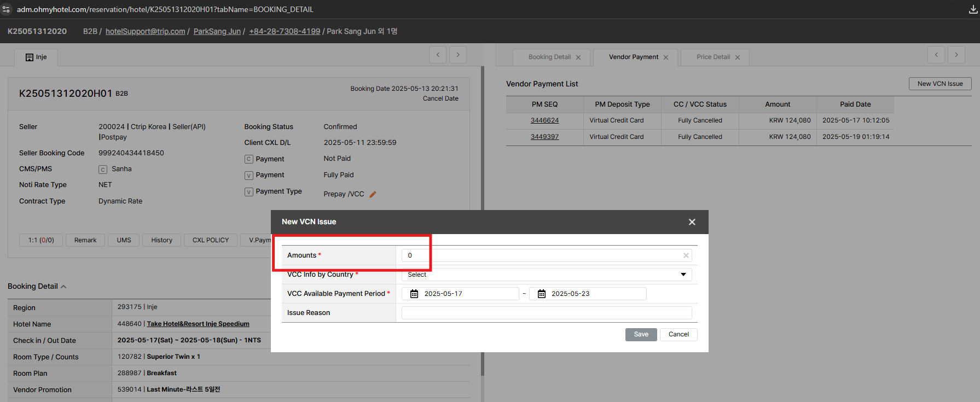Click the New VCN Issue button
The height and width of the screenshot is (402, 980).
940,84
